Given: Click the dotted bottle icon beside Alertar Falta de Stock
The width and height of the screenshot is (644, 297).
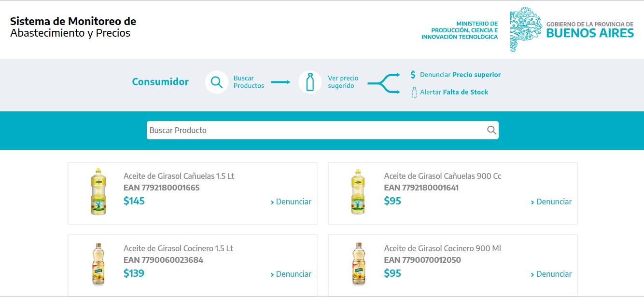Looking at the screenshot, I should click(x=414, y=92).
